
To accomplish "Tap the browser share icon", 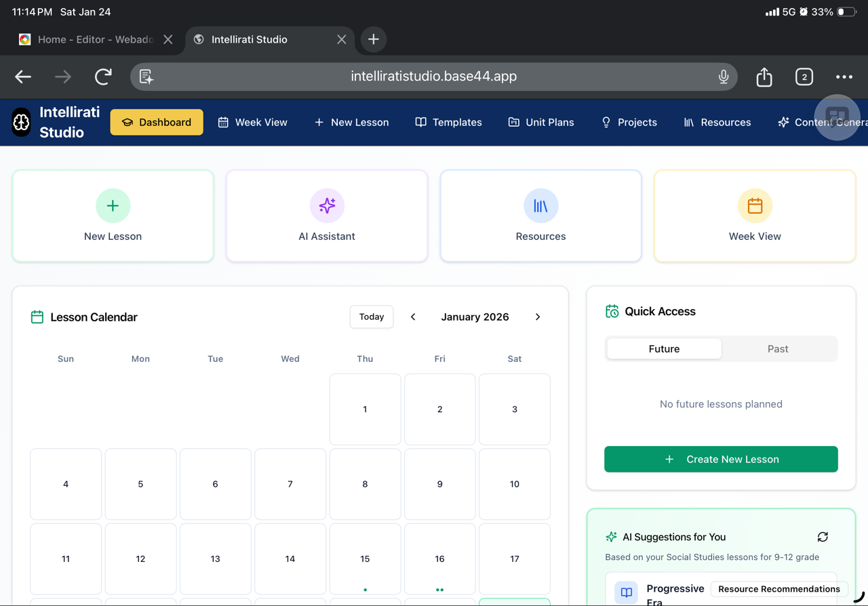I will click(x=764, y=77).
